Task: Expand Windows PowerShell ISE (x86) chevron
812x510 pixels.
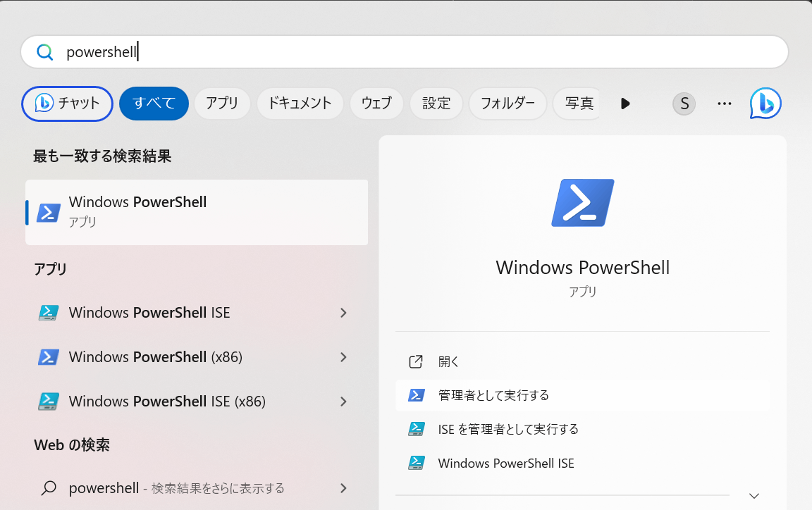Action: click(343, 402)
